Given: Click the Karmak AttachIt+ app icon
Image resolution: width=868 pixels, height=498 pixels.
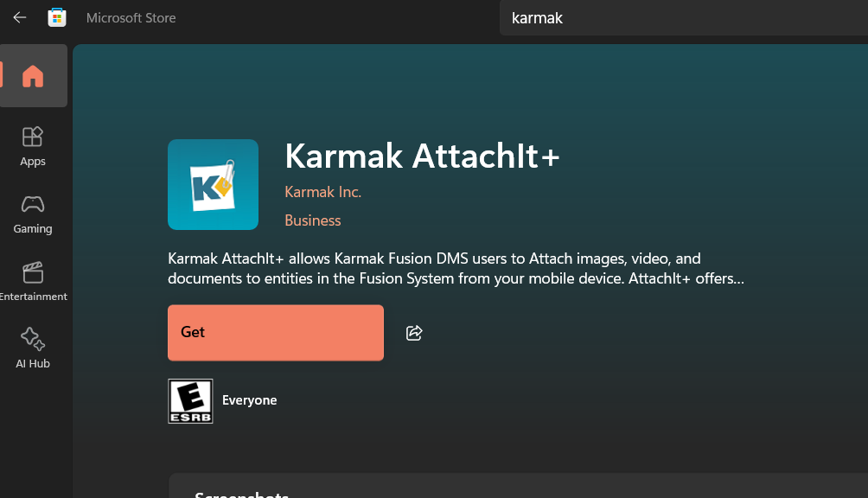Looking at the screenshot, I should 214,184.
